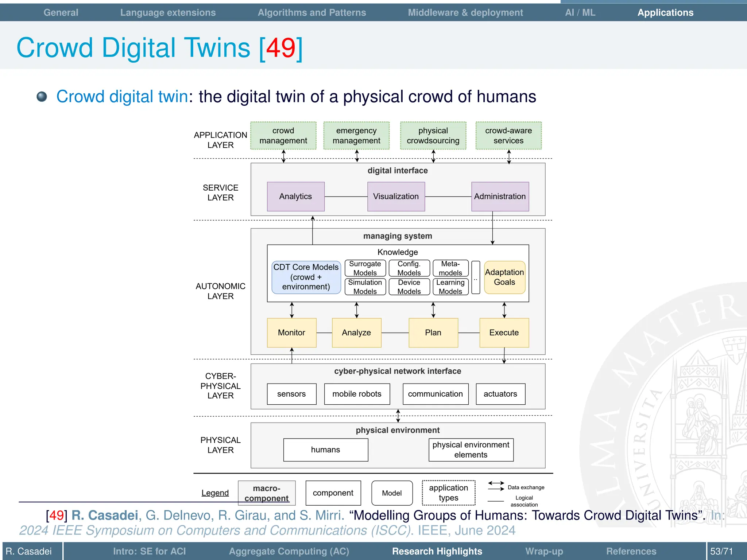Jump to Middleware & deployment section
Image resolution: width=747 pixels, height=560 pixels.
tap(465, 13)
